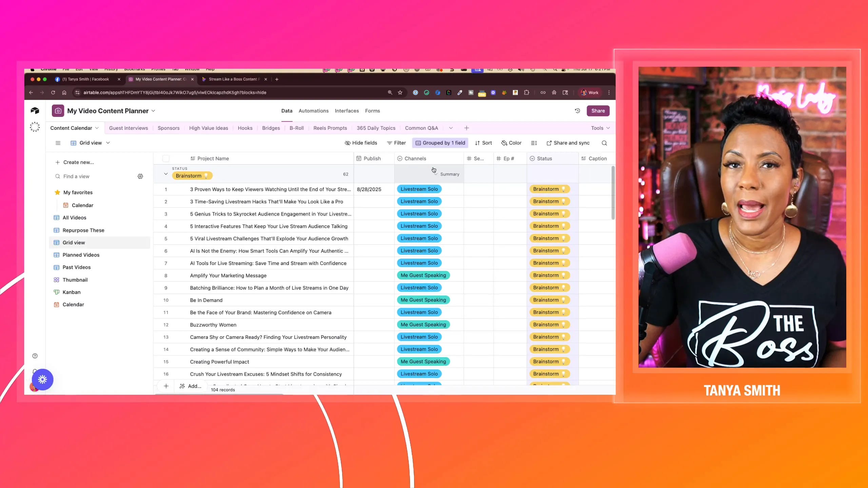Add a new record with plus icon
The height and width of the screenshot is (488, 868).
[x=166, y=386]
